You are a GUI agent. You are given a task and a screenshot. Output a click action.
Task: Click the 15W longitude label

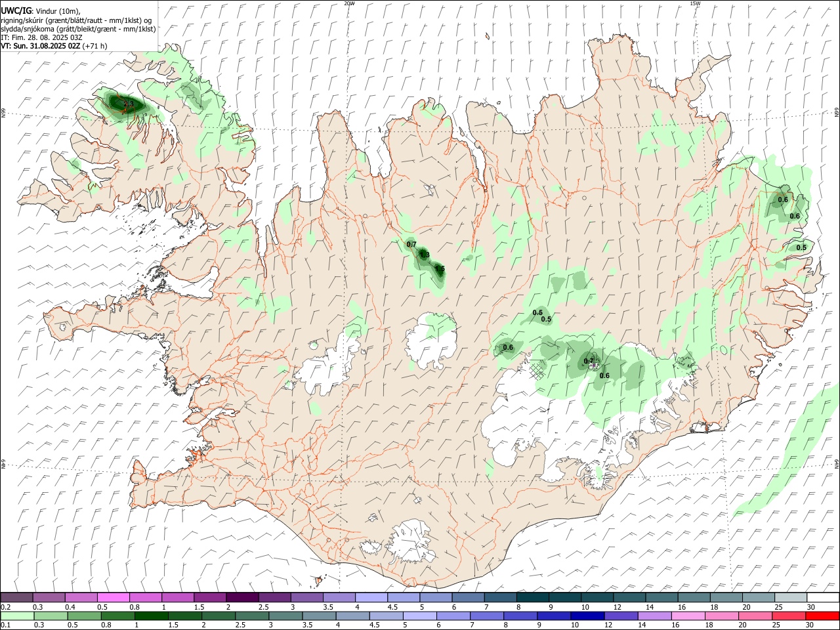pos(694,3)
